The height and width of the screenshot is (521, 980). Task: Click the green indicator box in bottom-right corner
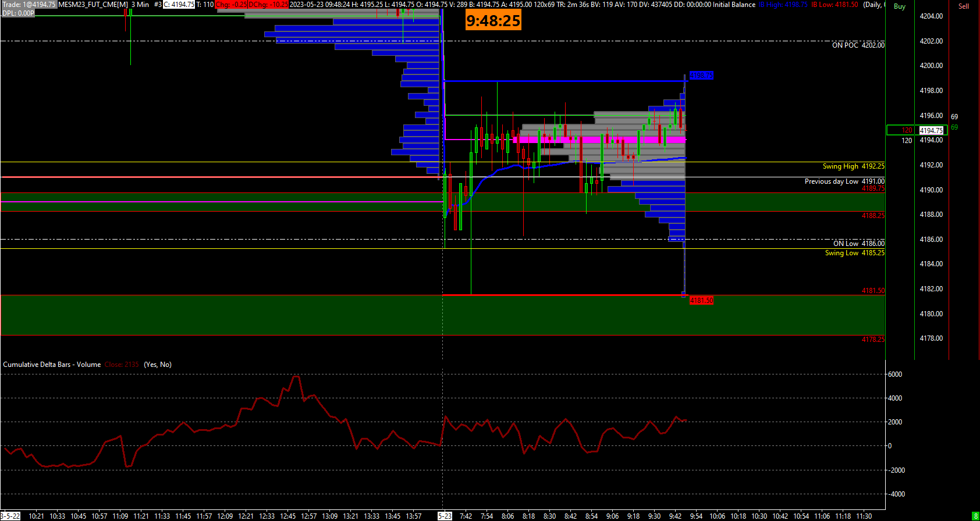pyautogui.click(x=975, y=516)
